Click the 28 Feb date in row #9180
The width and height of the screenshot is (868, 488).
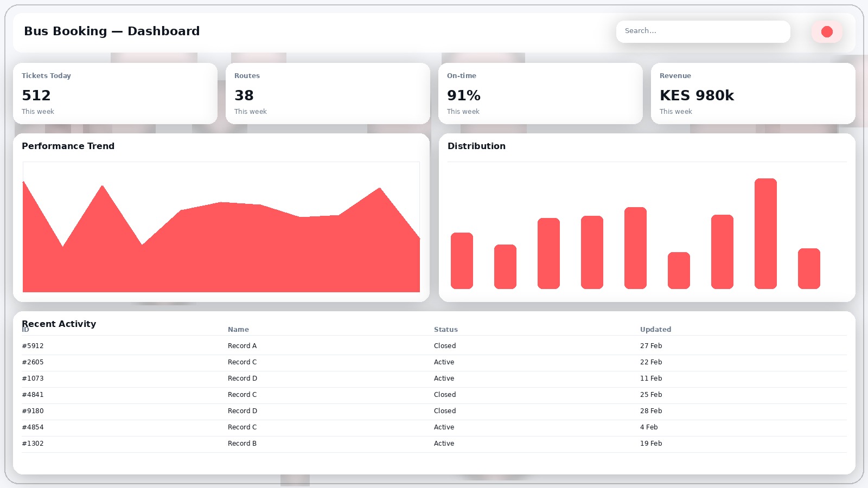651,410
